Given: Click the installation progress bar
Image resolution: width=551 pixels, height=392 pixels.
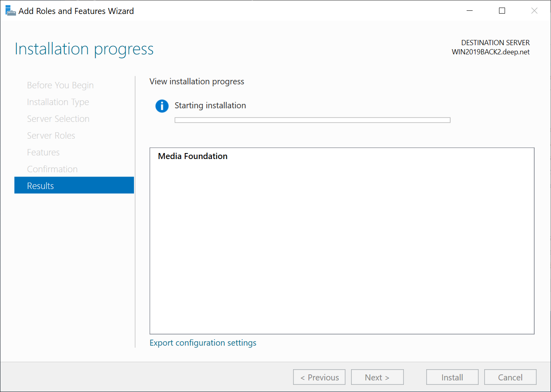Looking at the screenshot, I should click(312, 120).
